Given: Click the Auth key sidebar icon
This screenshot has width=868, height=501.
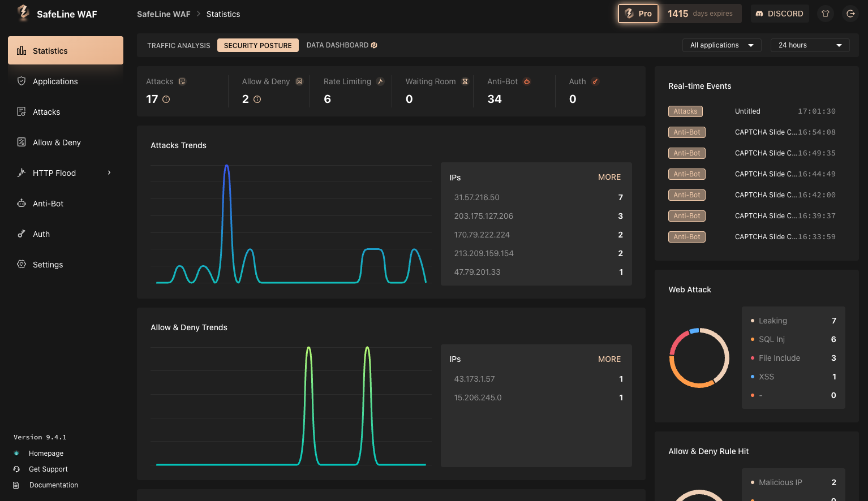Looking at the screenshot, I should coord(22,234).
